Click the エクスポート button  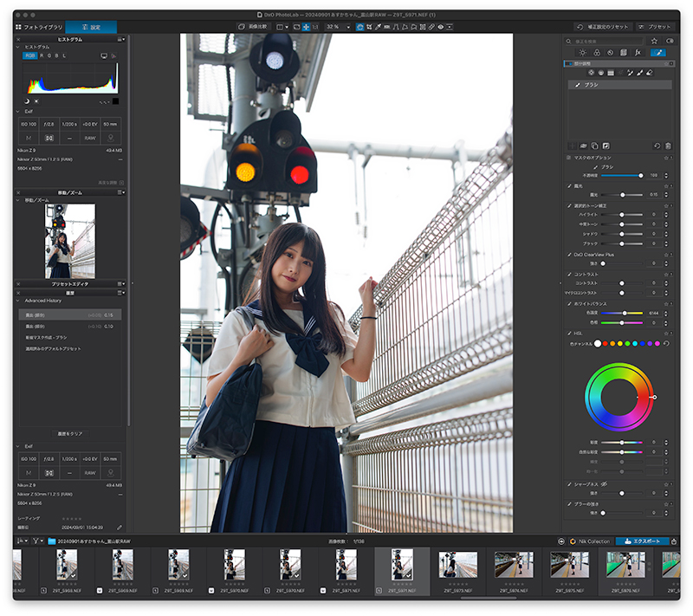642,541
